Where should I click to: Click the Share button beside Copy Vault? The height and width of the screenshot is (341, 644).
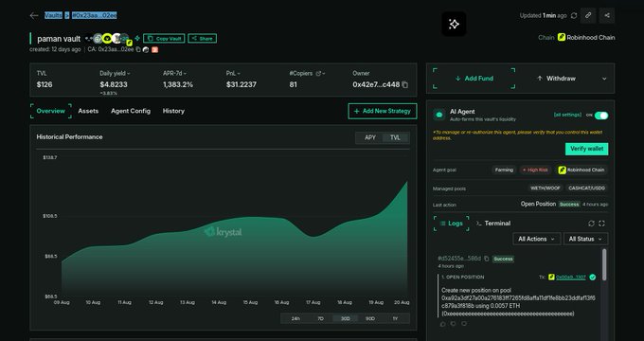[202, 38]
